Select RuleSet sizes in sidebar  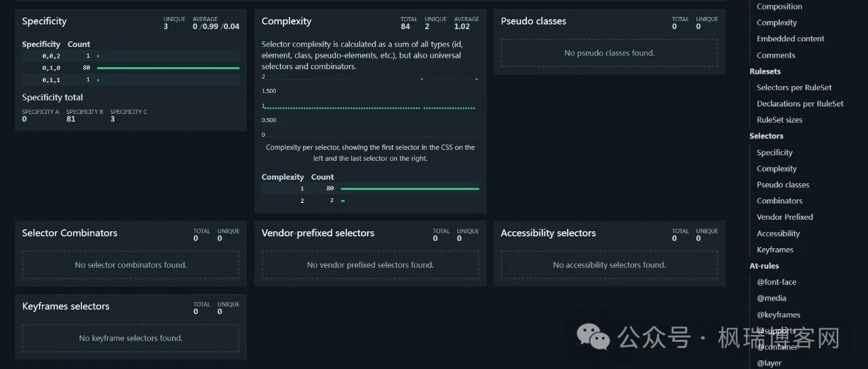pos(779,120)
